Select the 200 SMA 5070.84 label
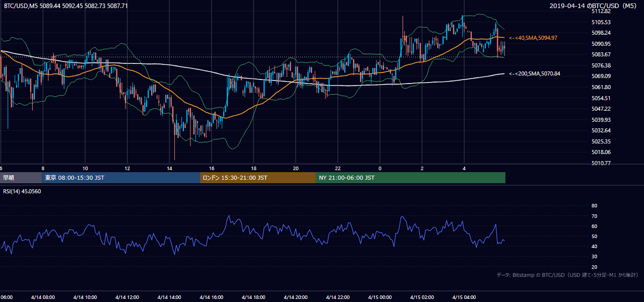 [534, 73]
